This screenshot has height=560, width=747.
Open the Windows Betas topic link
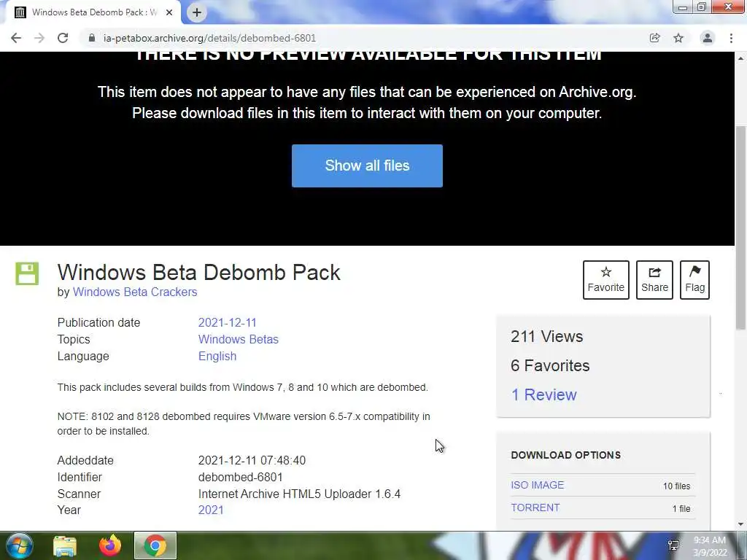coord(239,340)
